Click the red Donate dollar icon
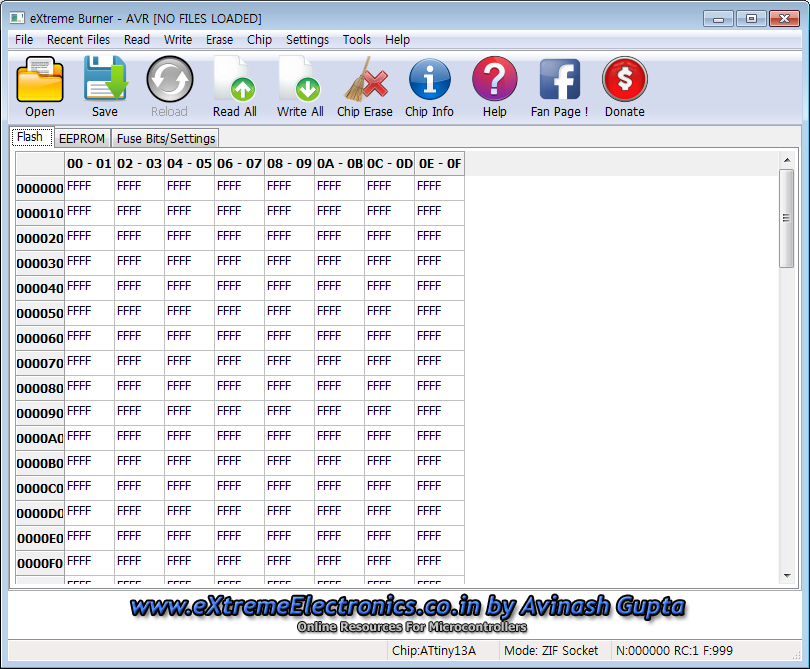The image size is (810, 669). click(x=625, y=79)
